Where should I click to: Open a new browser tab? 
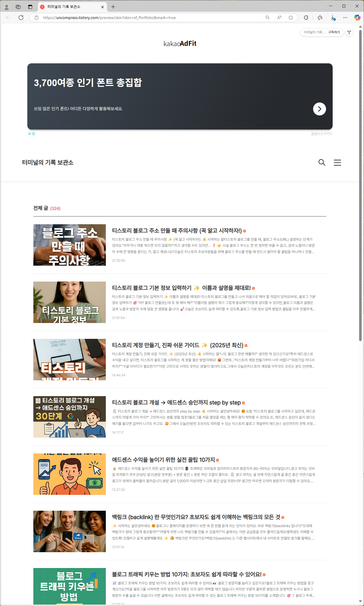click(x=113, y=7)
